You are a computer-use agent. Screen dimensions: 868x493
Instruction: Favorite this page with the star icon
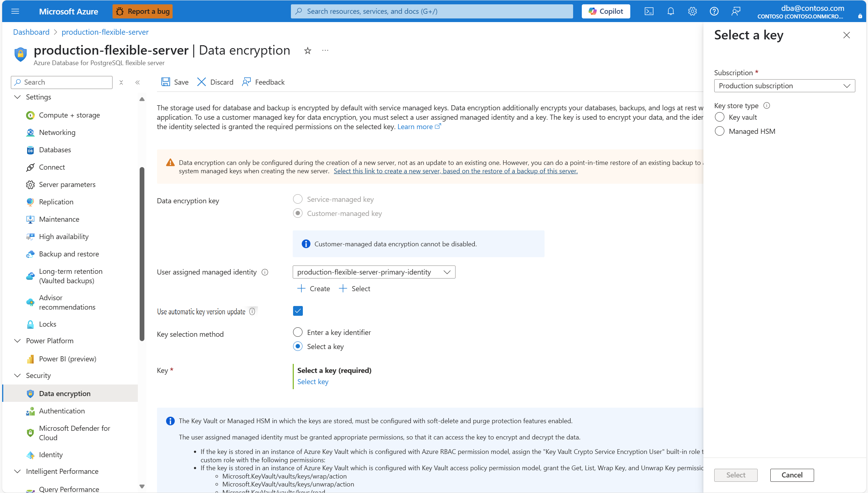(308, 51)
